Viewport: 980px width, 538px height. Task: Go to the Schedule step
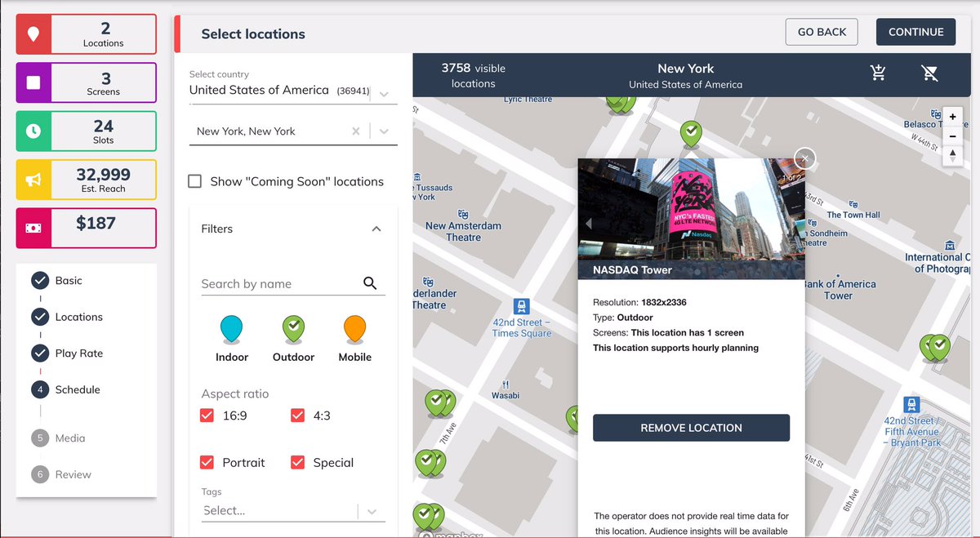[66, 389]
